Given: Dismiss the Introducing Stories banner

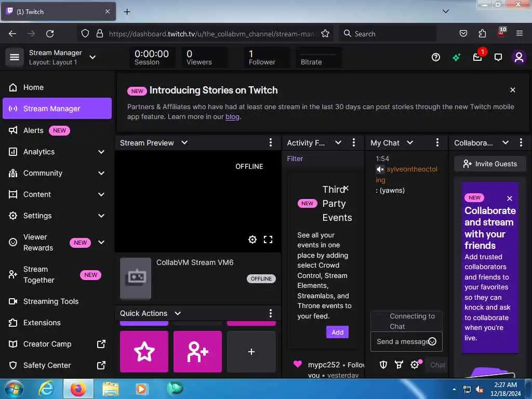Looking at the screenshot, I should coord(513,90).
